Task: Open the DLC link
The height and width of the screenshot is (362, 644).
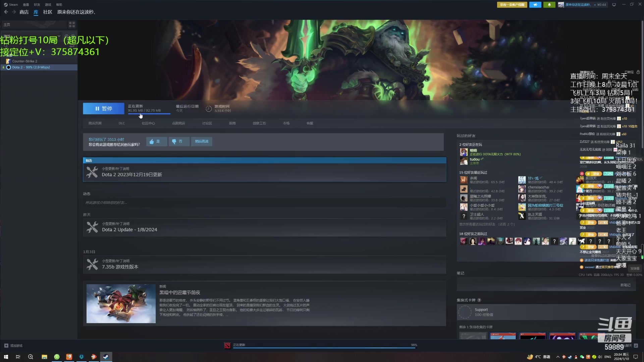Action: point(122,123)
